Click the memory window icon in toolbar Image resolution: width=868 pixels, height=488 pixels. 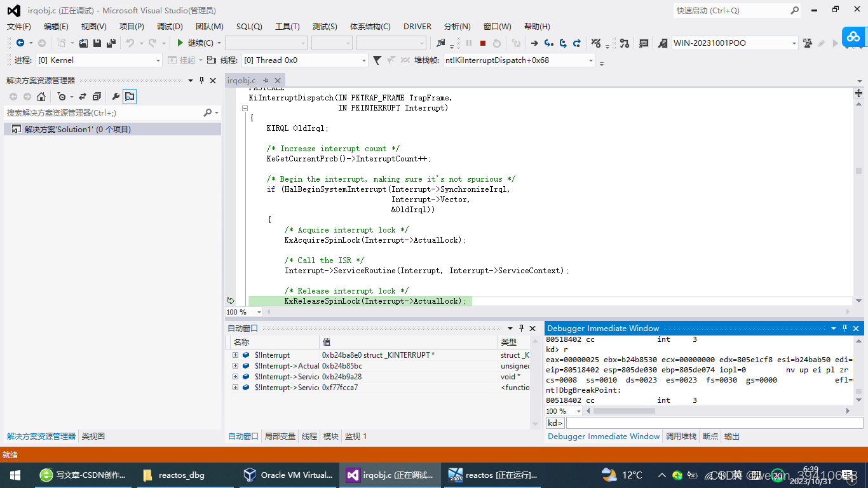coord(644,43)
